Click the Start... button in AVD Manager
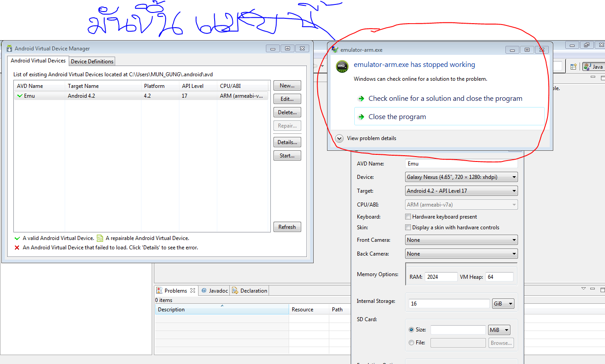 click(x=287, y=156)
